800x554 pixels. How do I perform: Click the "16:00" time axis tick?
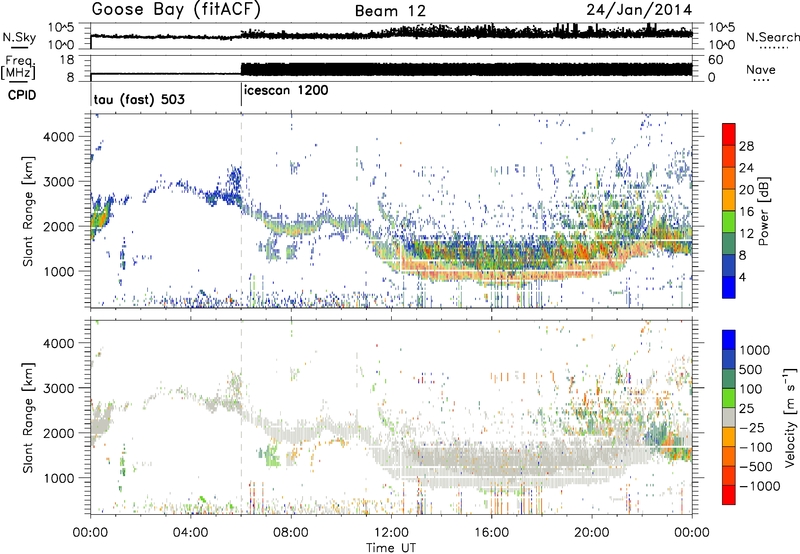click(491, 533)
